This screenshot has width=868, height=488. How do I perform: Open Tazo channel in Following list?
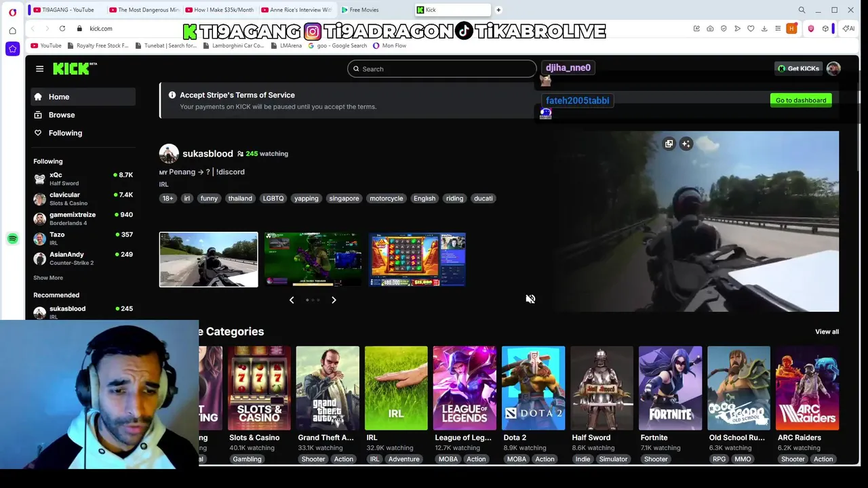pos(83,238)
